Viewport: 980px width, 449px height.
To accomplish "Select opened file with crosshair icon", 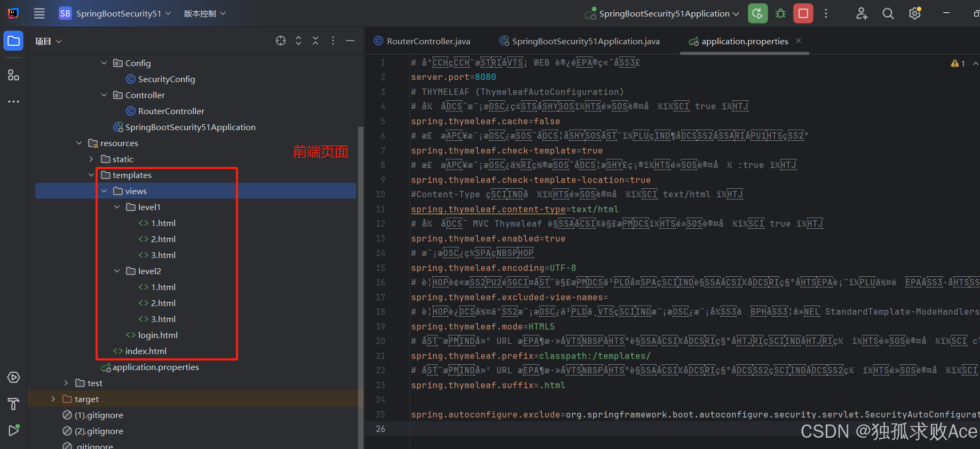I will (281, 41).
